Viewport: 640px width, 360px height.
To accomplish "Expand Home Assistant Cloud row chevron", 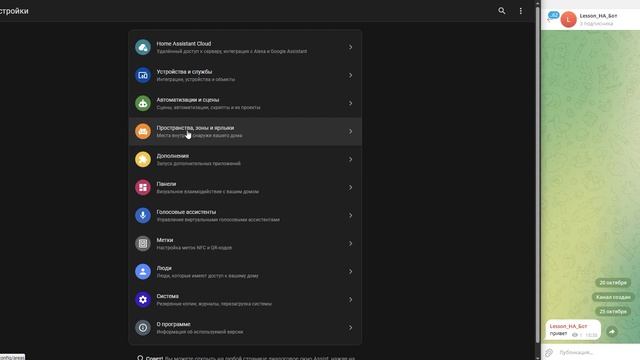I will tap(350, 47).
